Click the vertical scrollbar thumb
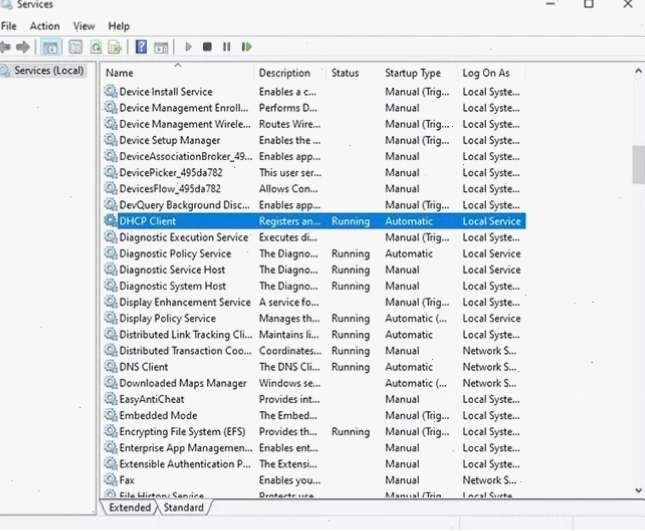This screenshot has width=645, height=531. [638, 164]
